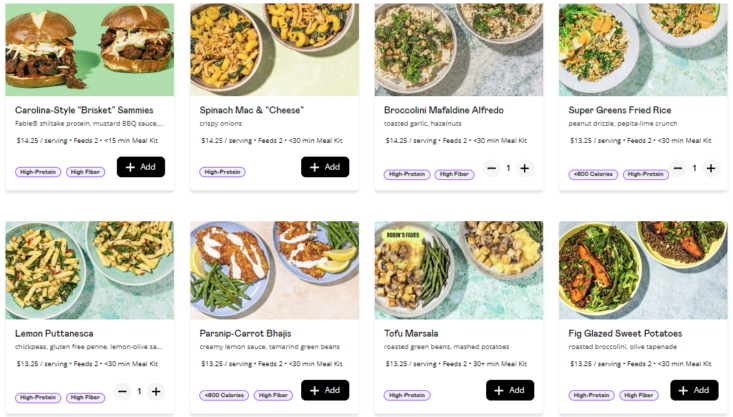Screen dimensions: 733x417
Task: Increase Broccolini Mafaldine Alfredo quantity
Action: point(526,168)
